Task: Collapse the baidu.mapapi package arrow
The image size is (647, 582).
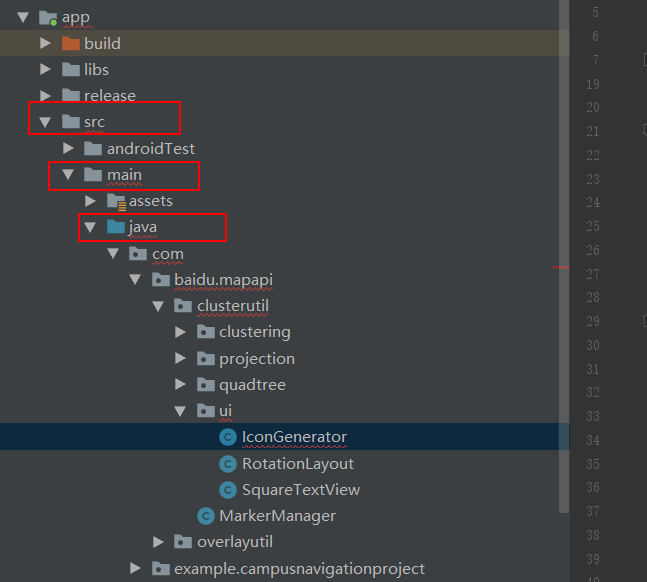Action: coord(135,279)
